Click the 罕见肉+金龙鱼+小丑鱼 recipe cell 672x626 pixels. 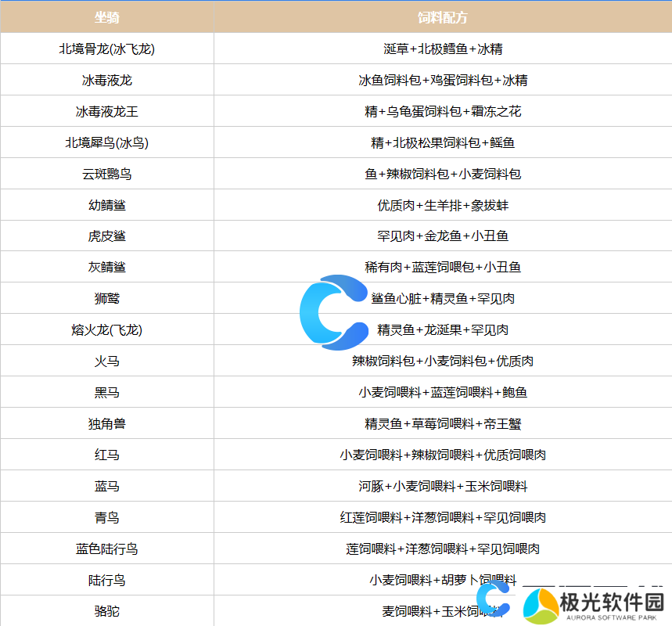point(442,236)
